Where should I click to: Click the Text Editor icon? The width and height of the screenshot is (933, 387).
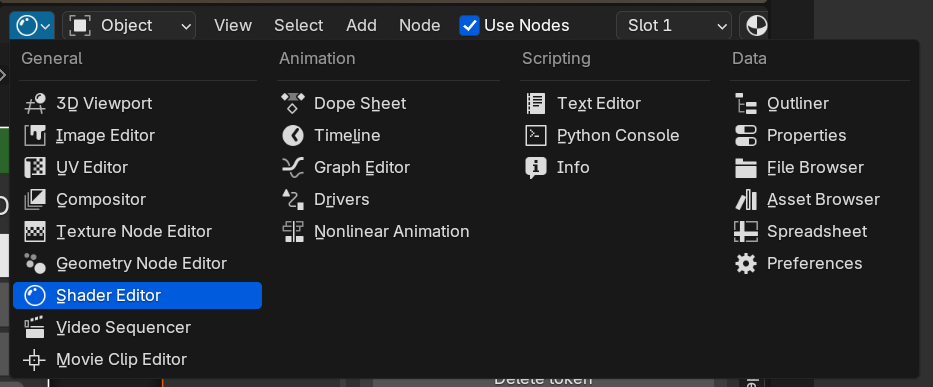coord(536,104)
